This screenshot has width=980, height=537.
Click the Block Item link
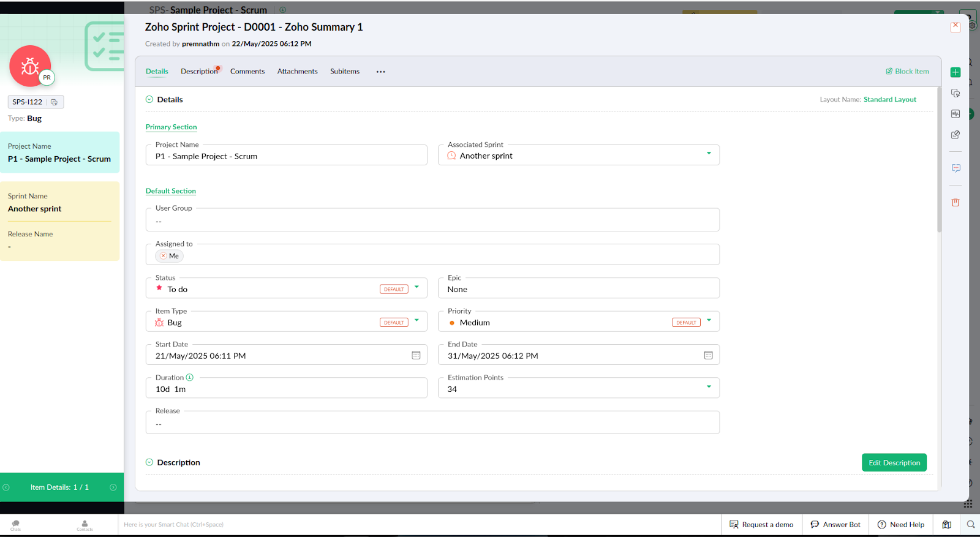(x=907, y=72)
